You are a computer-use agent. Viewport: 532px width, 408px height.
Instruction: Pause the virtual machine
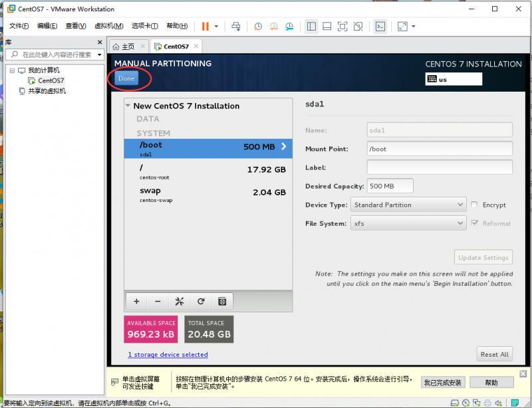click(x=205, y=27)
